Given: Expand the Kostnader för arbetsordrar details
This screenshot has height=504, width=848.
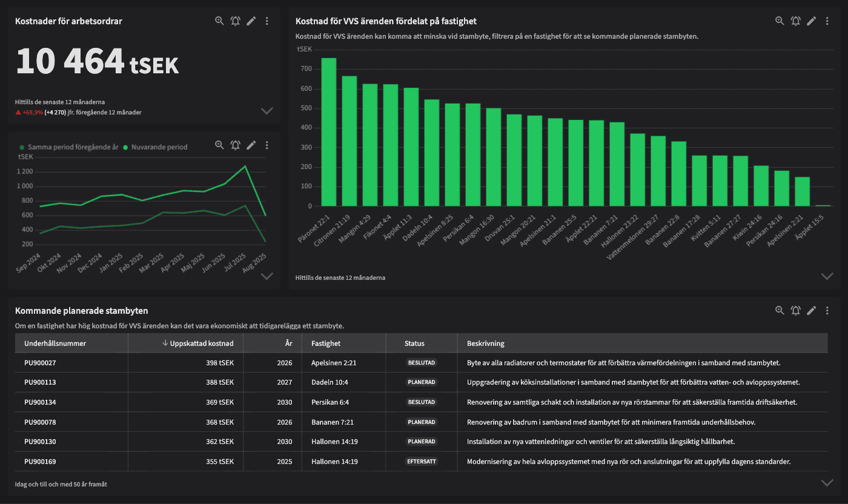Looking at the screenshot, I should click(x=267, y=111).
